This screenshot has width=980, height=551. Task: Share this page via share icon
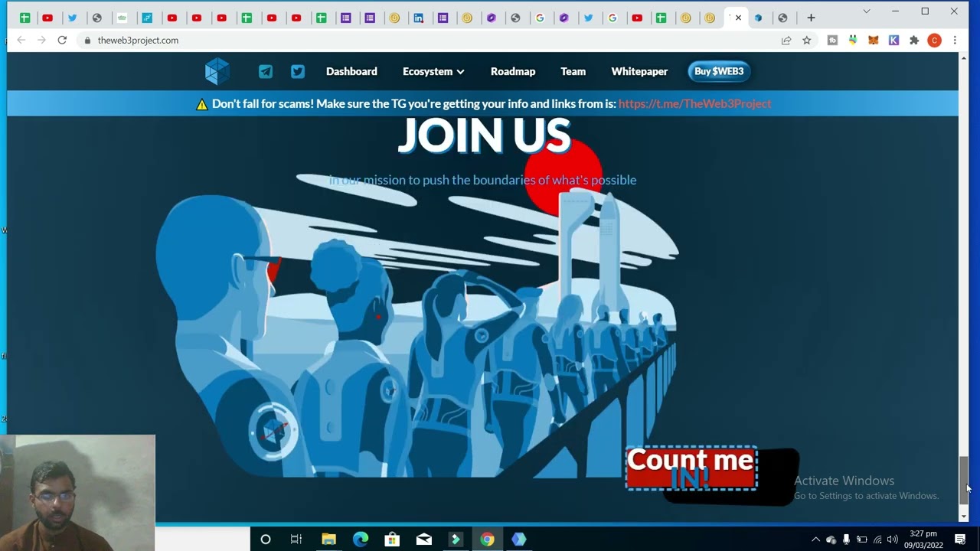pyautogui.click(x=786, y=41)
